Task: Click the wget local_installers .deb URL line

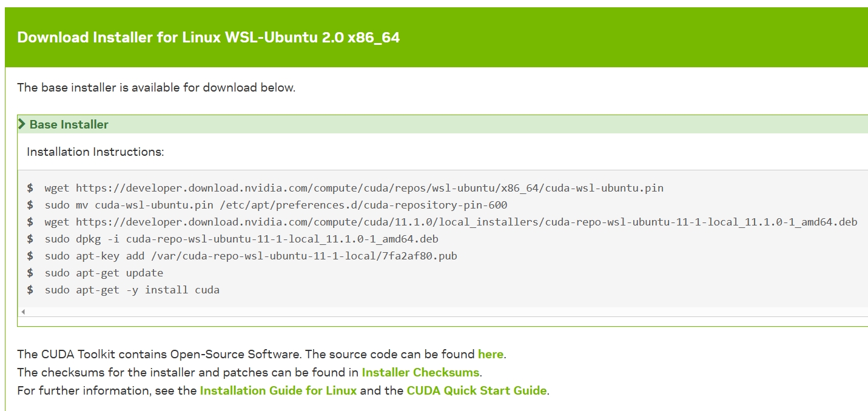Action: (451, 222)
